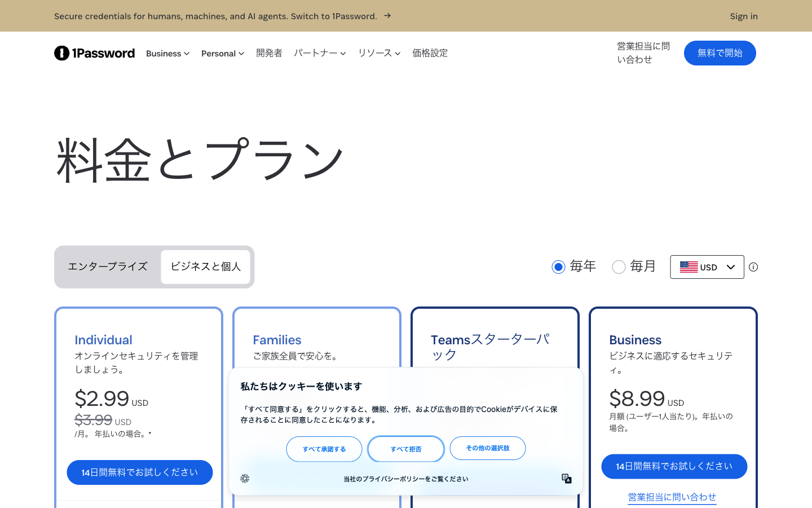Start Individual plan 14-day free trial

pyautogui.click(x=140, y=472)
